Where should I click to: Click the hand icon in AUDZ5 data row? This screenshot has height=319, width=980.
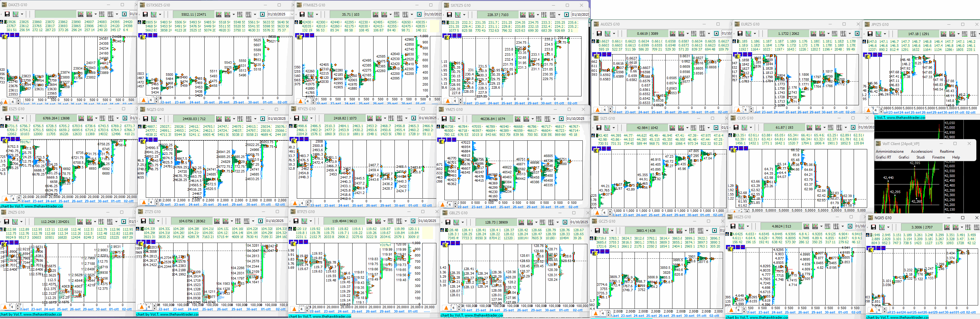[x=594, y=41]
